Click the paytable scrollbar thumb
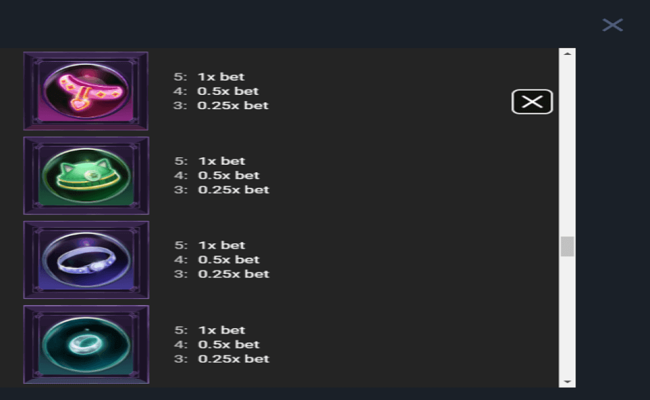Screen dimensions: 650x400 click(567, 246)
